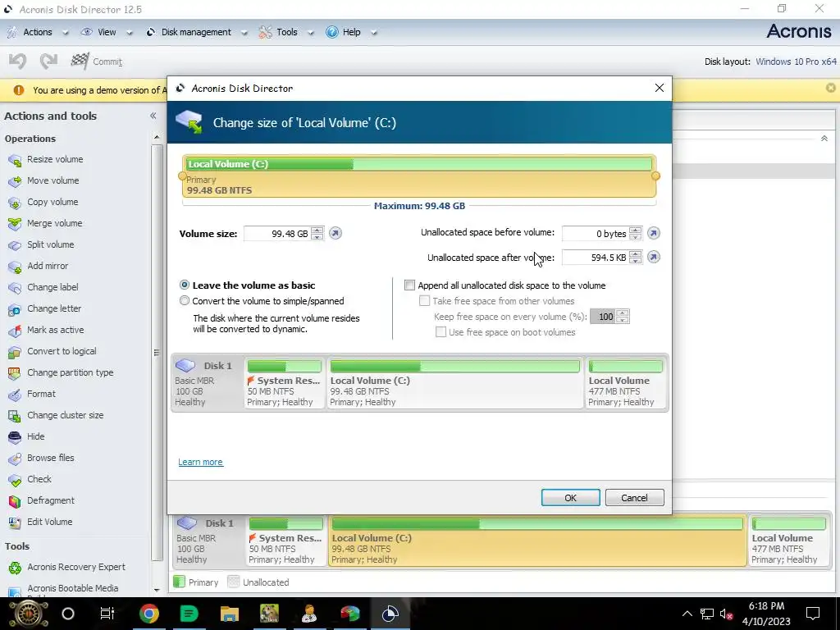Dismiss the demo version notification bar
Image resolution: width=840 pixels, height=630 pixels.
pyautogui.click(x=830, y=88)
